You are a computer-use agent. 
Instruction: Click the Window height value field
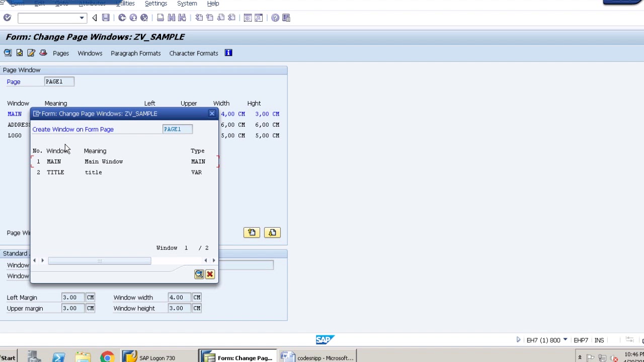pyautogui.click(x=180, y=308)
